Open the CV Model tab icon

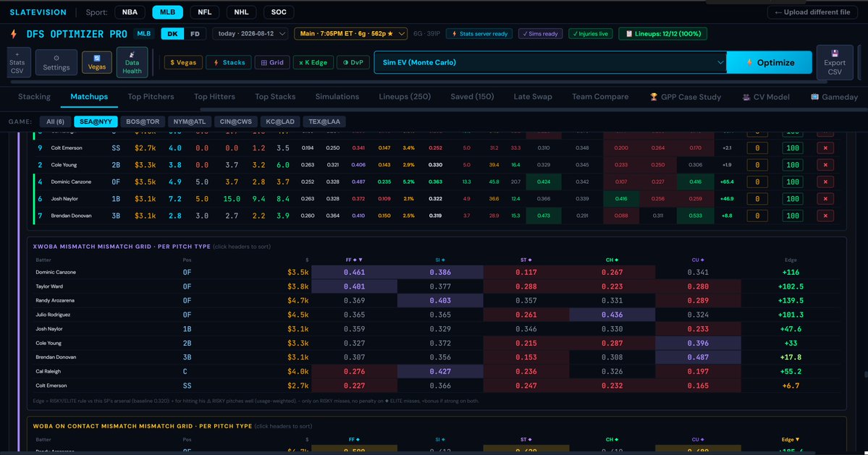pyautogui.click(x=766, y=97)
